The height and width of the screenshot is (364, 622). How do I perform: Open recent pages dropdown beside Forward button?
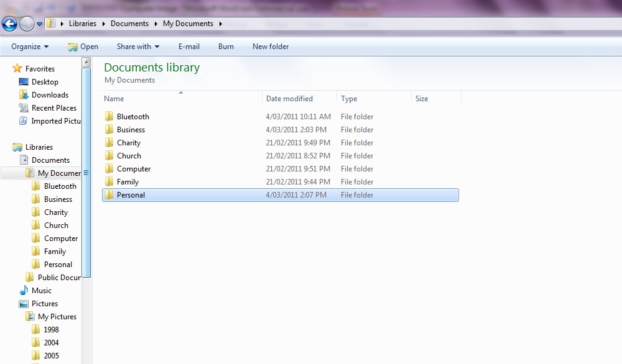click(40, 24)
